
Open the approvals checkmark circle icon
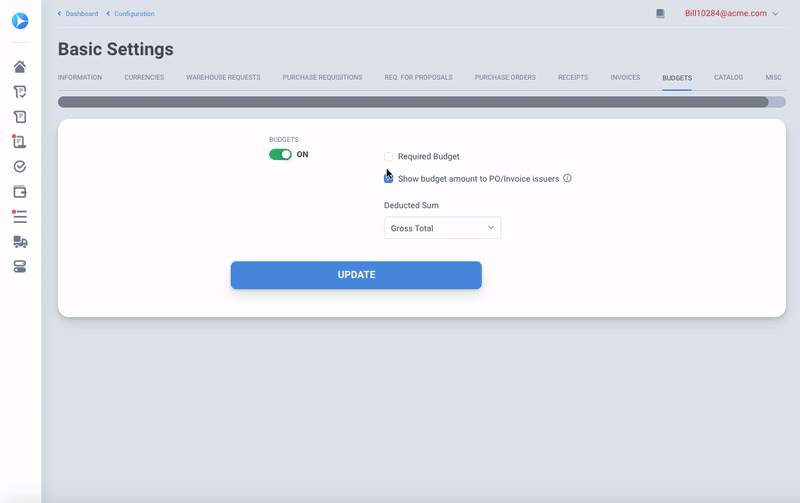[x=20, y=167]
